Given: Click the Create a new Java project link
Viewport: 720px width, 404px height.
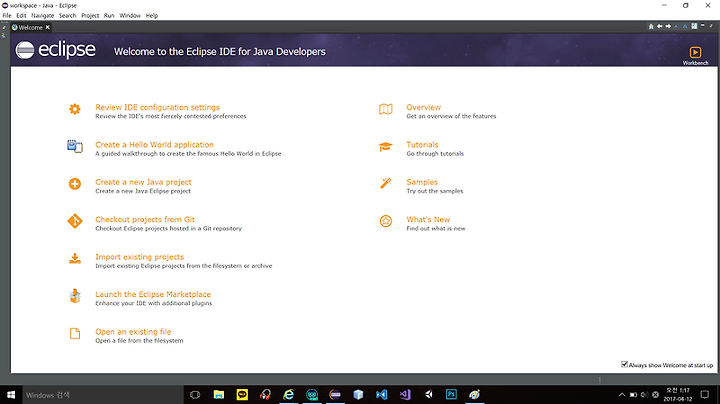Looking at the screenshot, I should [x=143, y=182].
